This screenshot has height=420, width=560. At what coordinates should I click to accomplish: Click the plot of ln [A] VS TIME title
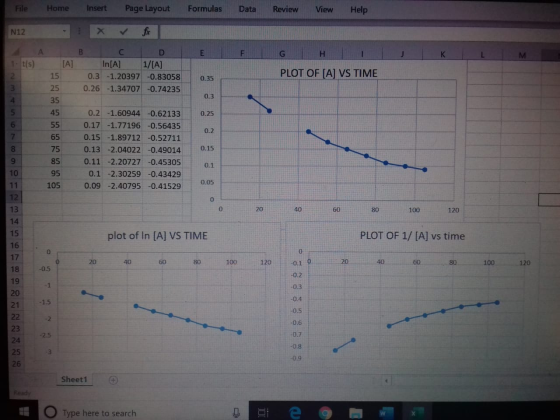coord(158,236)
